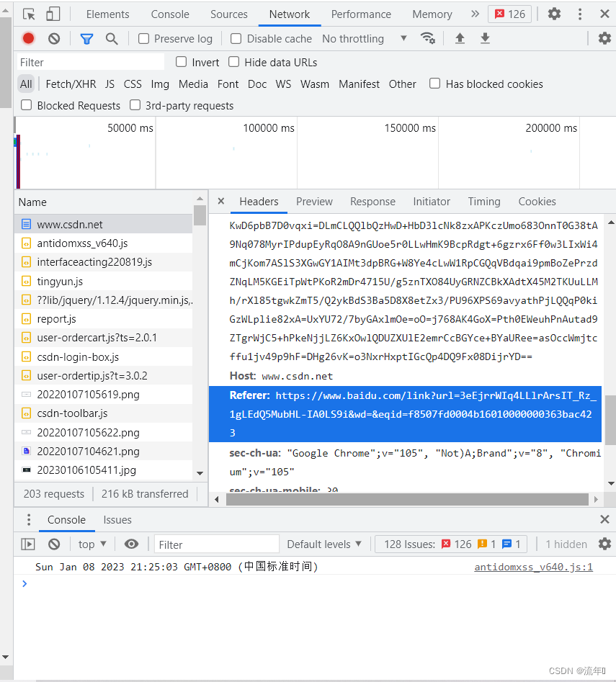The height and width of the screenshot is (682, 616).
Task: Click the 126 errors badge in the top bar
Action: [x=510, y=14]
